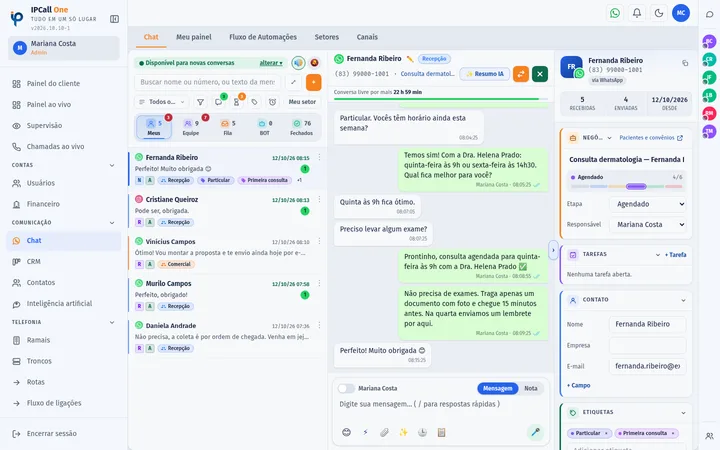Start new conversation orange plus button
Image resolution: width=720 pixels, height=450 pixels.
point(314,82)
